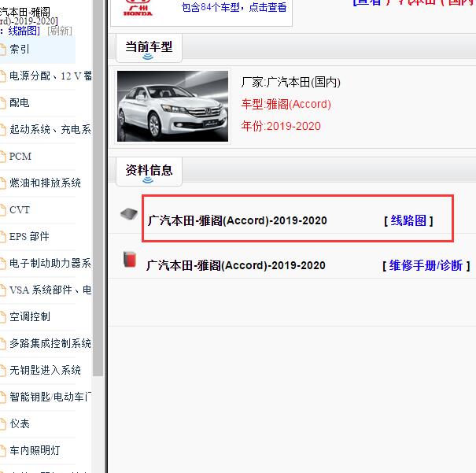Click document icon beside 配电
This screenshot has width=476, height=473.
[2, 103]
